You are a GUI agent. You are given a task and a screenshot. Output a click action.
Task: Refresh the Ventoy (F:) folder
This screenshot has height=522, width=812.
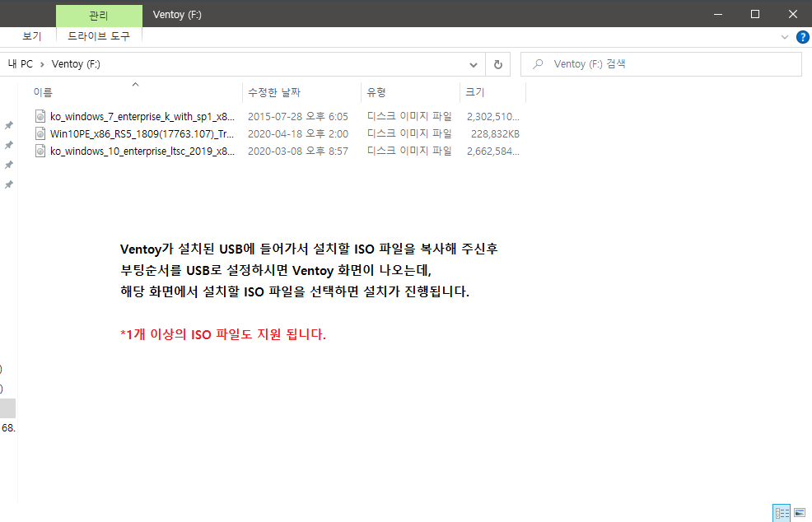pos(497,65)
